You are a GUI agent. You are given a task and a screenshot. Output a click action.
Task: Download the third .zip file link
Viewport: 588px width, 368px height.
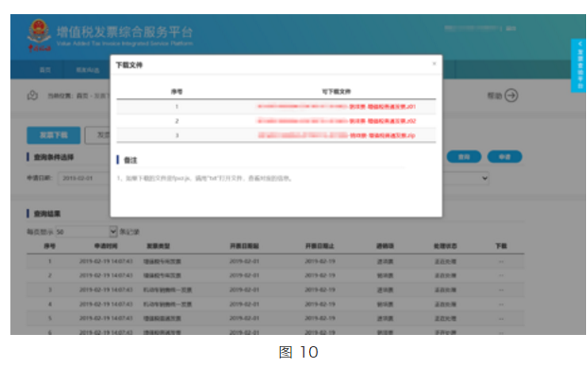(337, 135)
